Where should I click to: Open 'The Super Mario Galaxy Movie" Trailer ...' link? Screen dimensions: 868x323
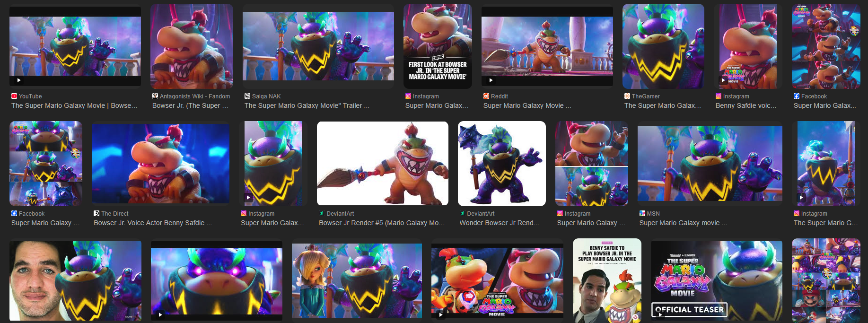pos(307,105)
